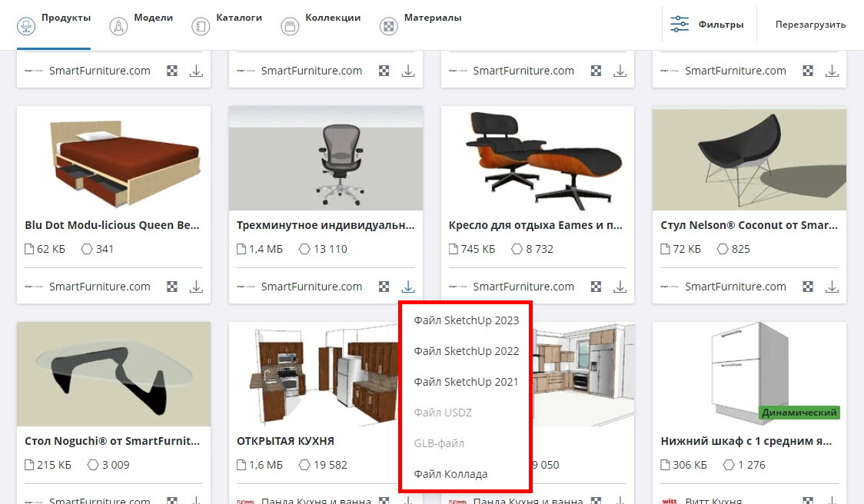The height and width of the screenshot is (504, 864).
Task: Click the Модели rocket icon
Action: pos(118,26)
